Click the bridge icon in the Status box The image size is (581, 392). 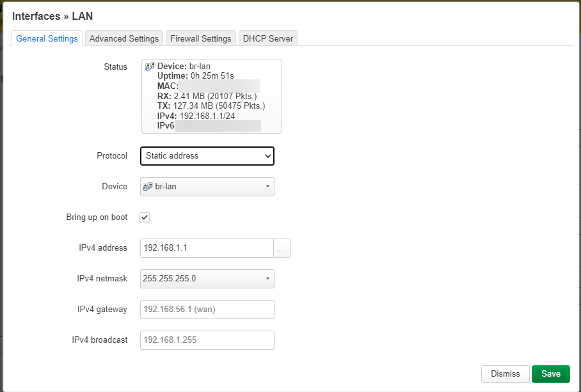point(148,65)
